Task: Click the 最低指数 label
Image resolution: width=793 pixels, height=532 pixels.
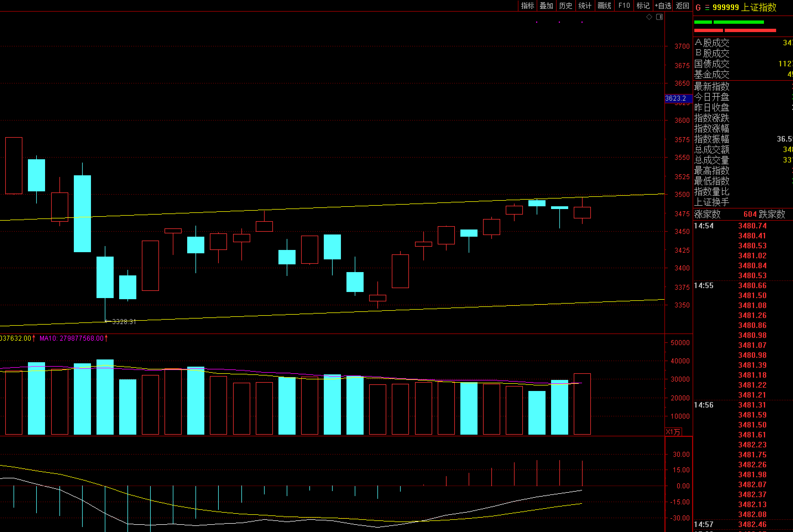Action: click(712, 181)
